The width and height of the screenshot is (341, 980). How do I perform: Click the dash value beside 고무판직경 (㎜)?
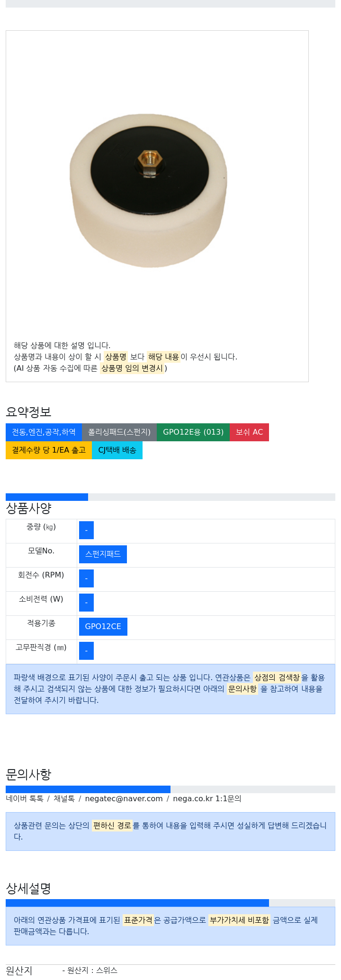pos(86,651)
